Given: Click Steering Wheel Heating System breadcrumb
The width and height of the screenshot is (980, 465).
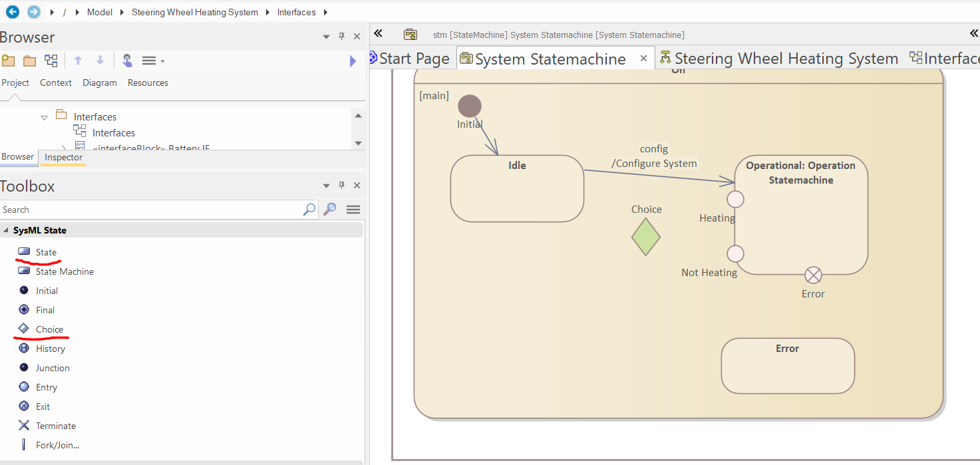Looking at the screenshot, I should click(194, 12).
